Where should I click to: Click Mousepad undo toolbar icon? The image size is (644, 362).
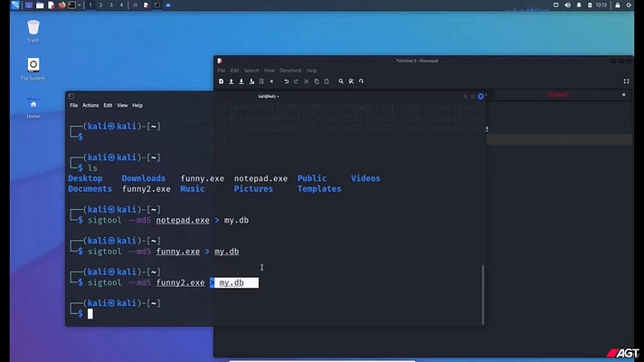click(x=286, y=81)
